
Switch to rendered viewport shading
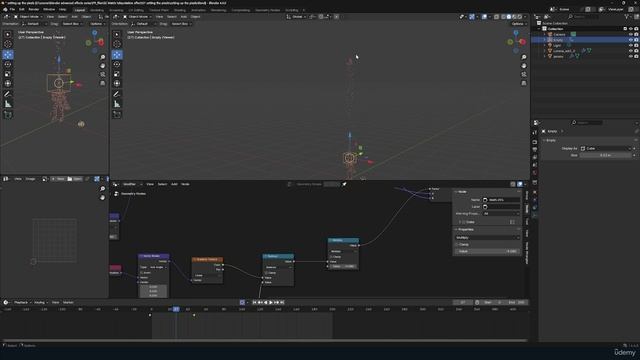coord(520,17)
